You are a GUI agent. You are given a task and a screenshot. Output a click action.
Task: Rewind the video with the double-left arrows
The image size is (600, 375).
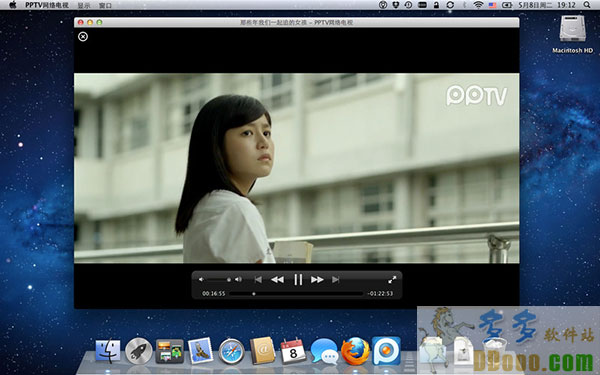coord(277,280)
